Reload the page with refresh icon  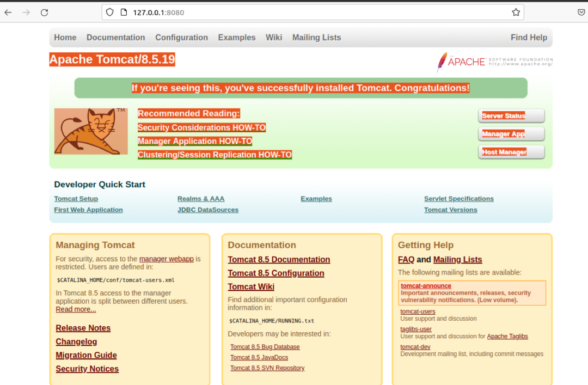(x=44, y=13)
